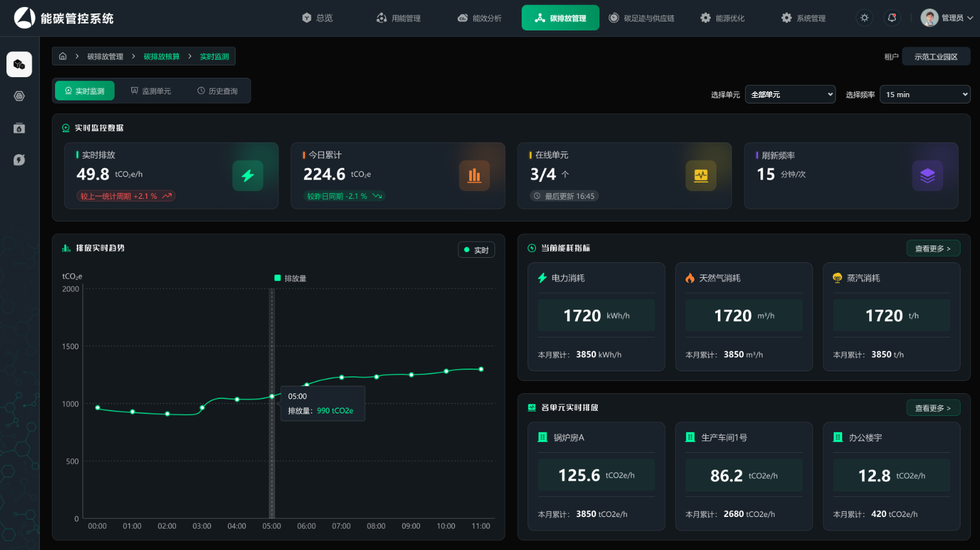Open the 选择频率 15 min dropdown
Viewport: 980px width, 550px height.
pyautogui.click(x=925, y=95)
